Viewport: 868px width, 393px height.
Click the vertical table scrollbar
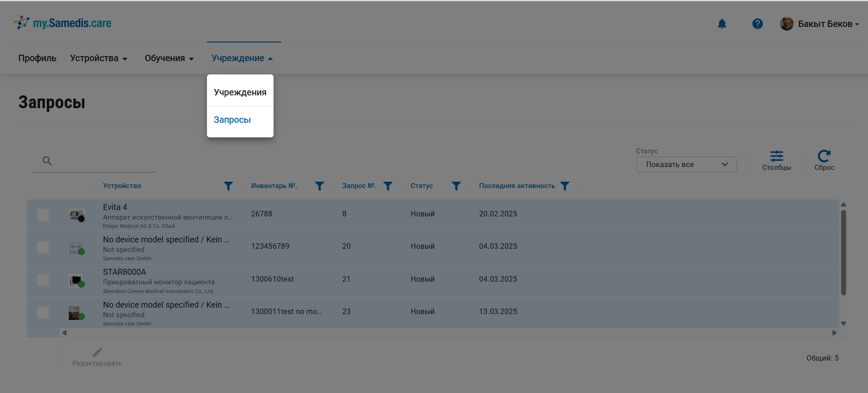coord(843,252)
